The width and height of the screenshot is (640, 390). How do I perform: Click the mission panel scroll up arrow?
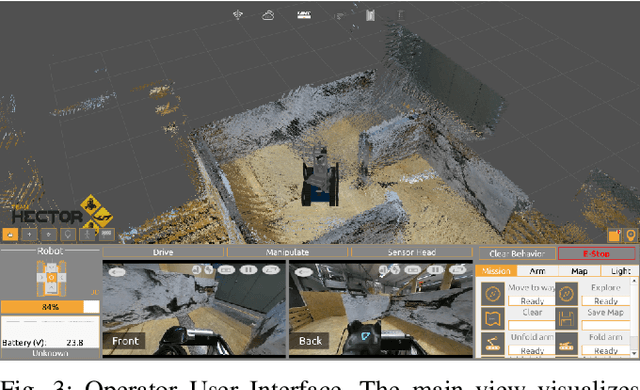634,281
